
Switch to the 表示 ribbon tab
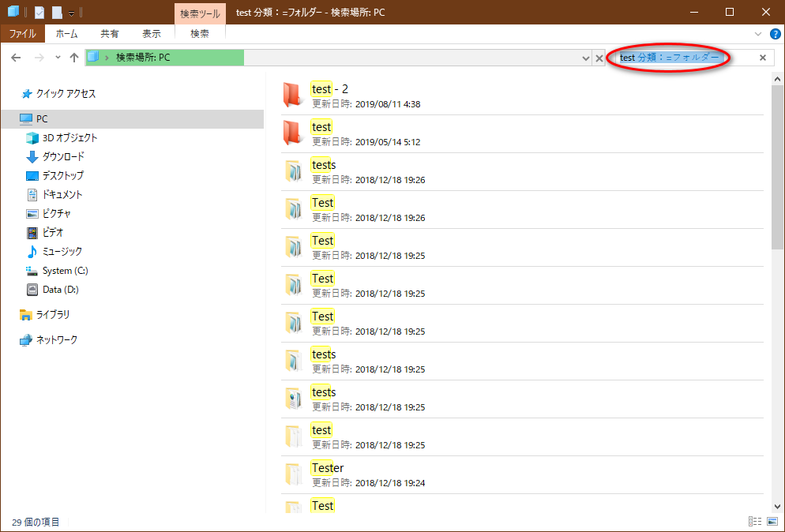(151, 34)
